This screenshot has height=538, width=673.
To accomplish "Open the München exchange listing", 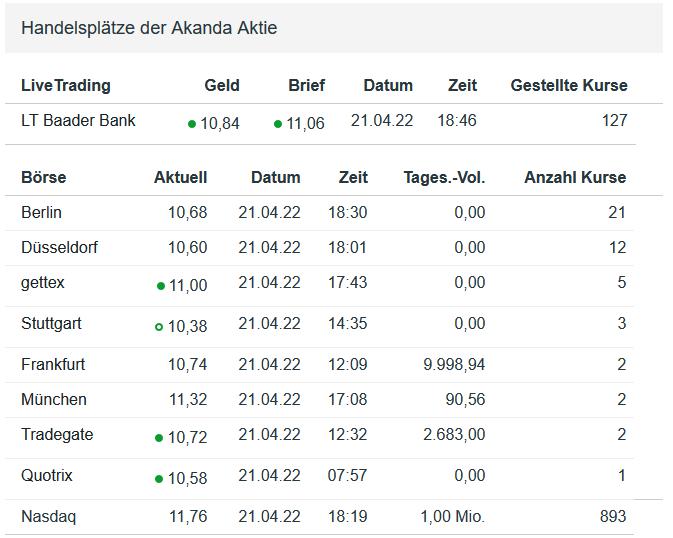I will [x=53, y=399].
